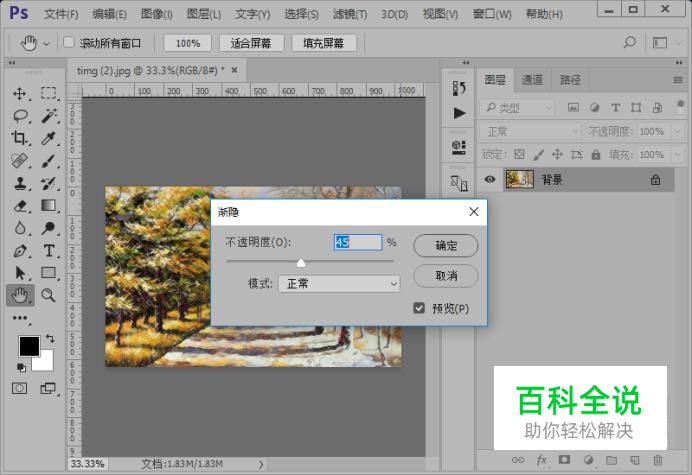Open layer blend mode dropdown
The height and width of the screenshot is (475, 692).
[x=530, y=131]
